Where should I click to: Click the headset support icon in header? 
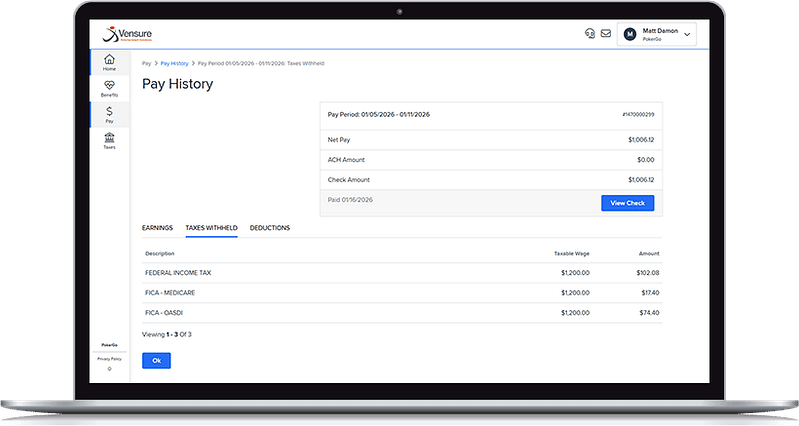coord(590,34)
